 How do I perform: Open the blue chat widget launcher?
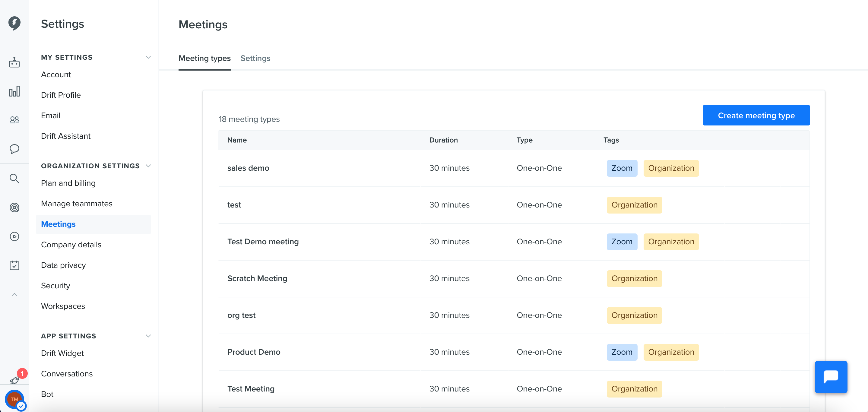(x=831, y=377)
